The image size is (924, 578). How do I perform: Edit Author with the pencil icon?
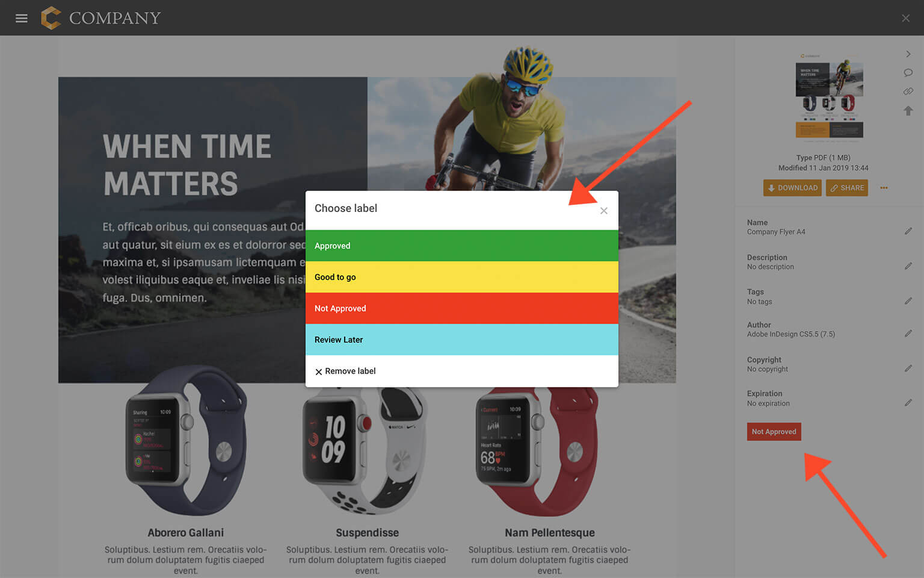[x=908, y=334]
